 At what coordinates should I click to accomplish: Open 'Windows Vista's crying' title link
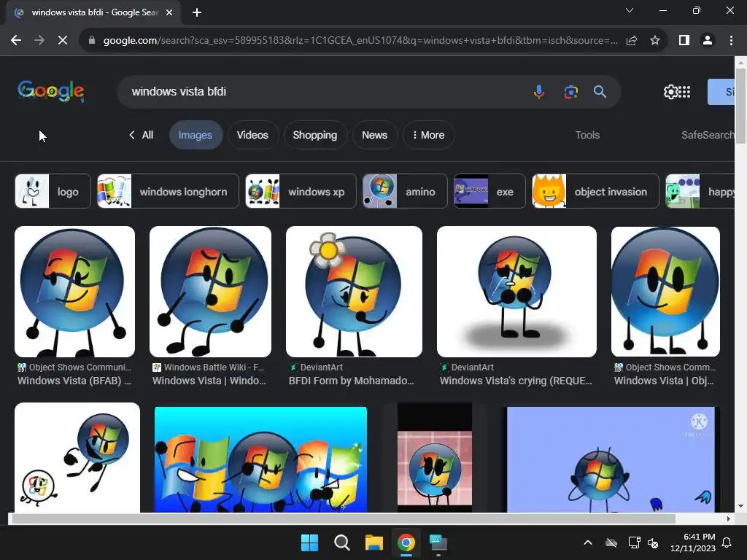click(516, 381)
